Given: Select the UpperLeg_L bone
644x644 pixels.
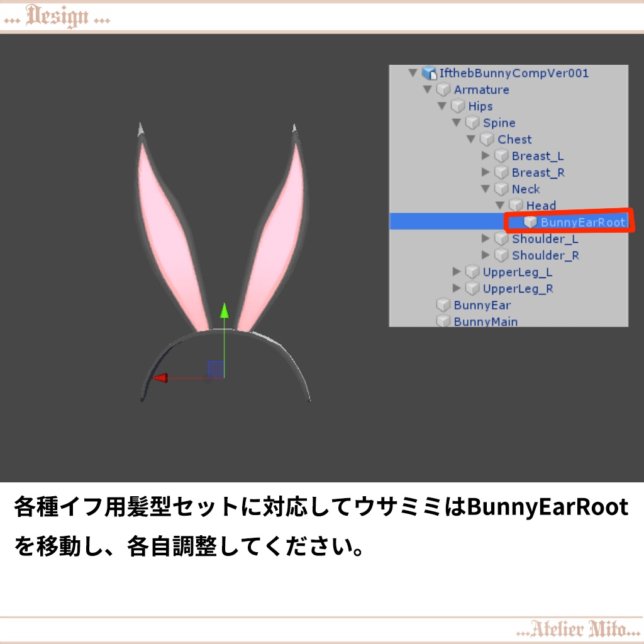Looking at the screenshot, I should tap(518, 272).
